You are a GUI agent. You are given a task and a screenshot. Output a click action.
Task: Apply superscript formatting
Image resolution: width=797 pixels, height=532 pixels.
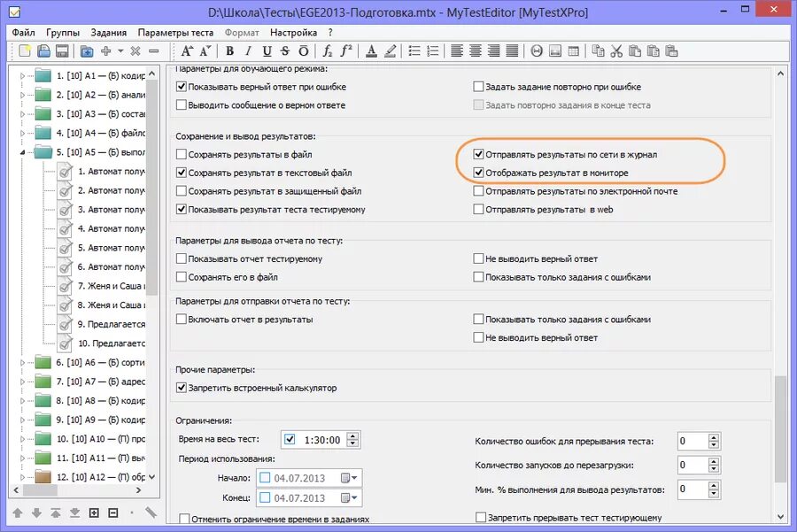[346, 50]
